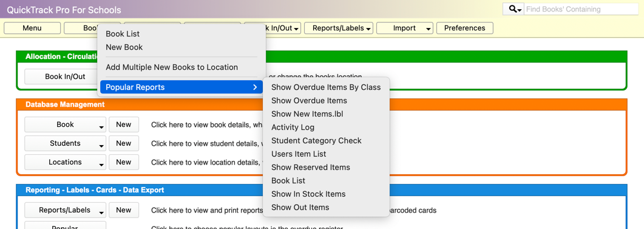Expand the Locations dropdown button
This screenshot has width=644, height=229.
pyautogui.click(x=66, y=162)
